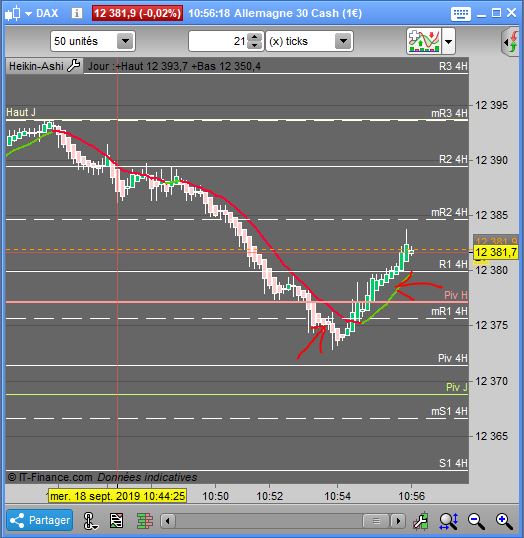Open the trading keyboard icon in title bar
This screenshot has width=524, height=538.
tap(461, 14)
